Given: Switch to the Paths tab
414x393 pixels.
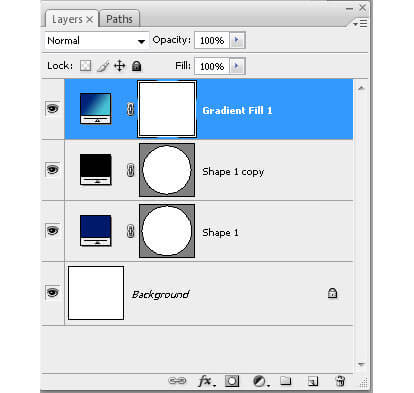Looking at the screenshot, I should pyautogui.click(x=119, y=19).
